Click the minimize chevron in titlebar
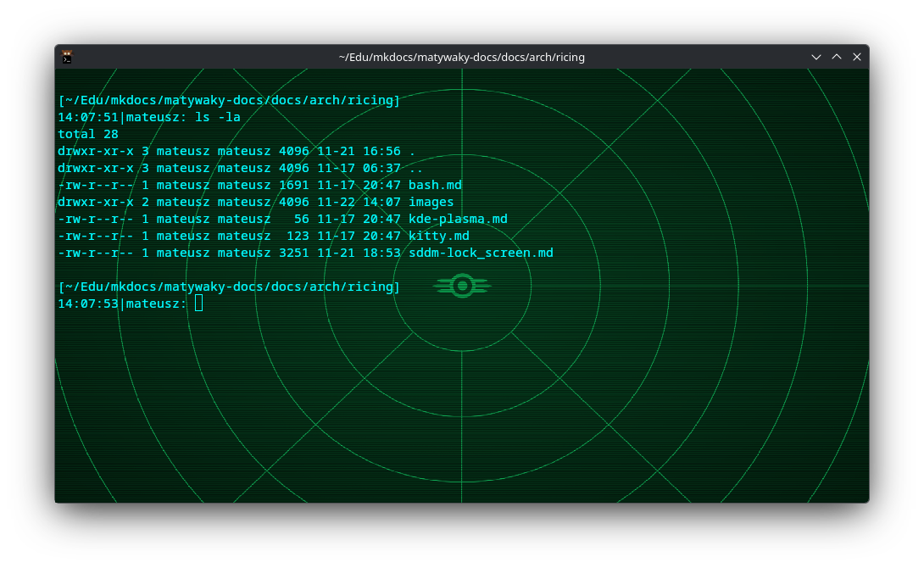Viewport: 924px width, 568px height. pos(816,57)
